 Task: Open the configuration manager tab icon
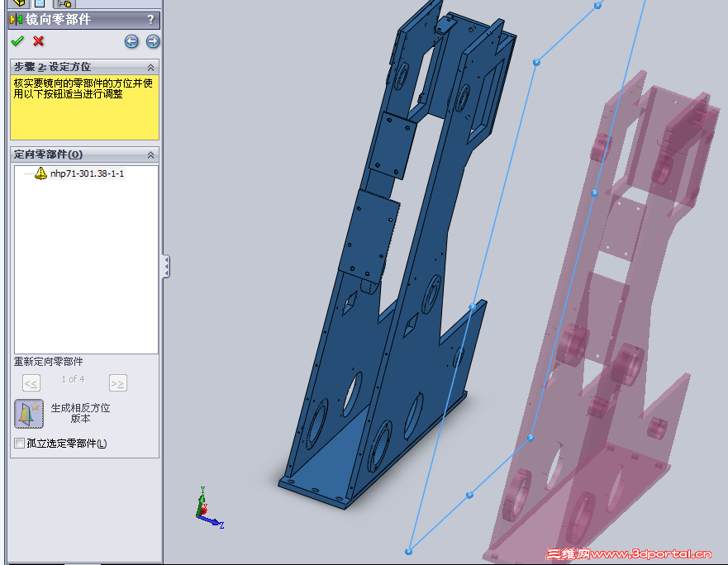tap(64, 3)
